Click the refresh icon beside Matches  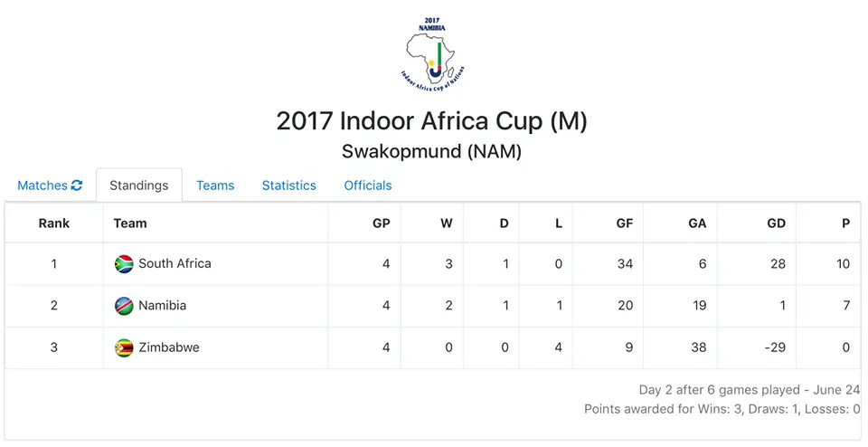click(x=77, y=185)
